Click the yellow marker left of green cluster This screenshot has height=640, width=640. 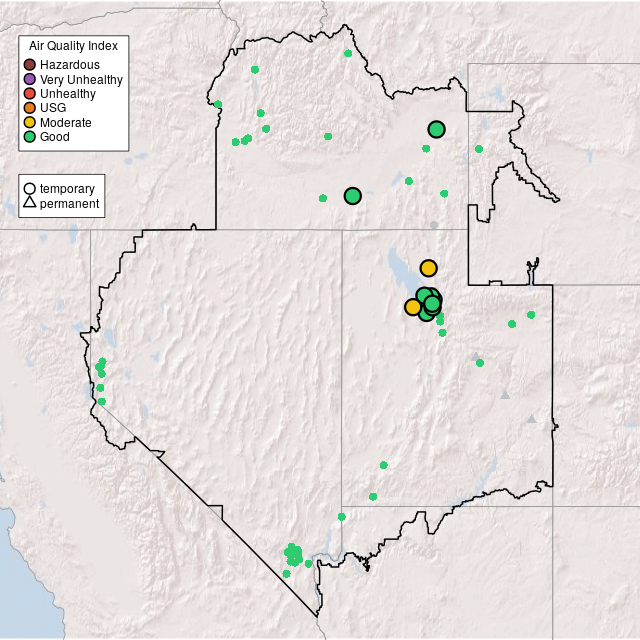413,307
